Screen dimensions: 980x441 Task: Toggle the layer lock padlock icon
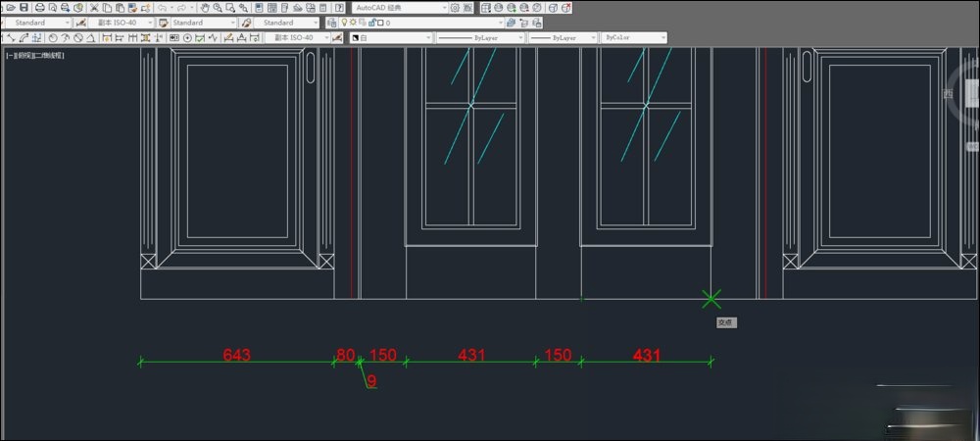tap(371, 23)
